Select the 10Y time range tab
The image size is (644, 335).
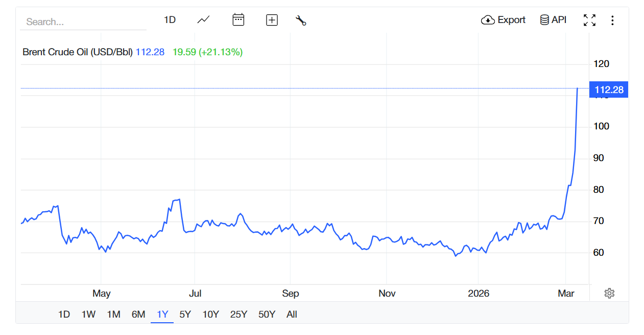click(210, 314)
